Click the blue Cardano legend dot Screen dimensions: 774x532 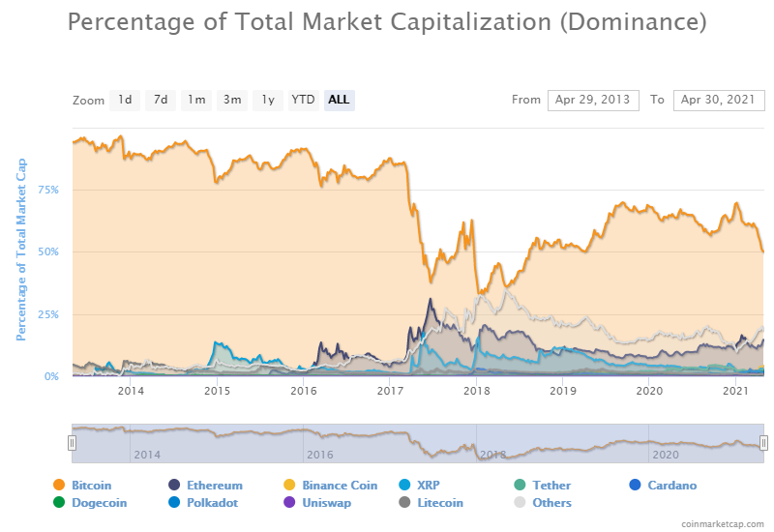[635, 485]
